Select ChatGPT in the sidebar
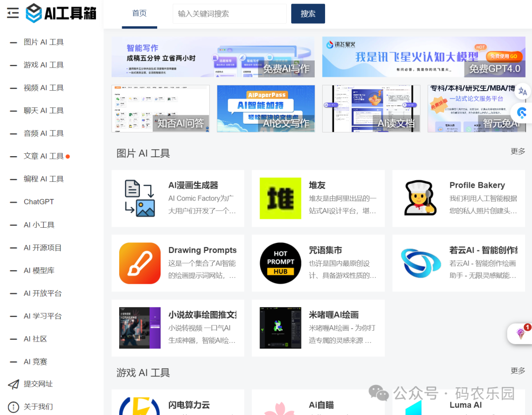Screen dimensions: 532x415 click(39, 202)
